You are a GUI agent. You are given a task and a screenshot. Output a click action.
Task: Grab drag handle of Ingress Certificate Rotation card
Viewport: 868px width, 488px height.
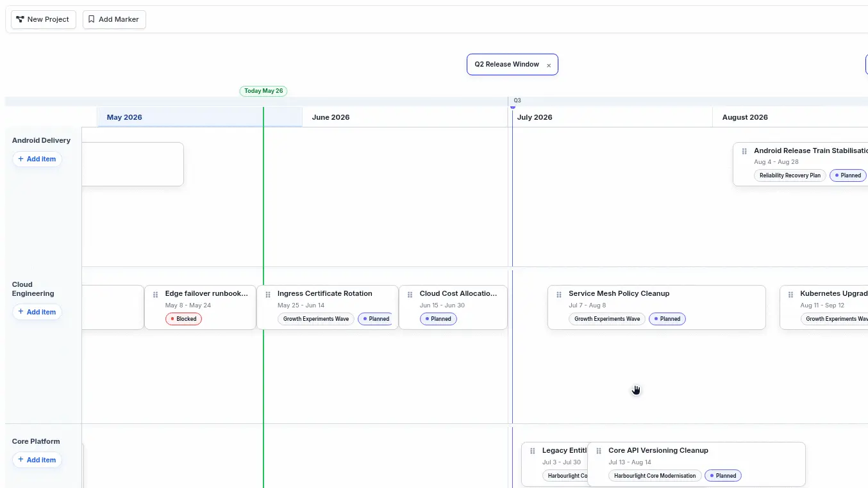pyautogui.click(x=267, y=295)
